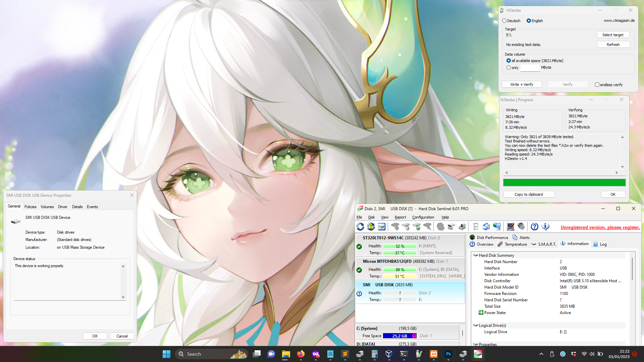
Task: Open XAMPP from the taskbar
Action: point(433,354)
